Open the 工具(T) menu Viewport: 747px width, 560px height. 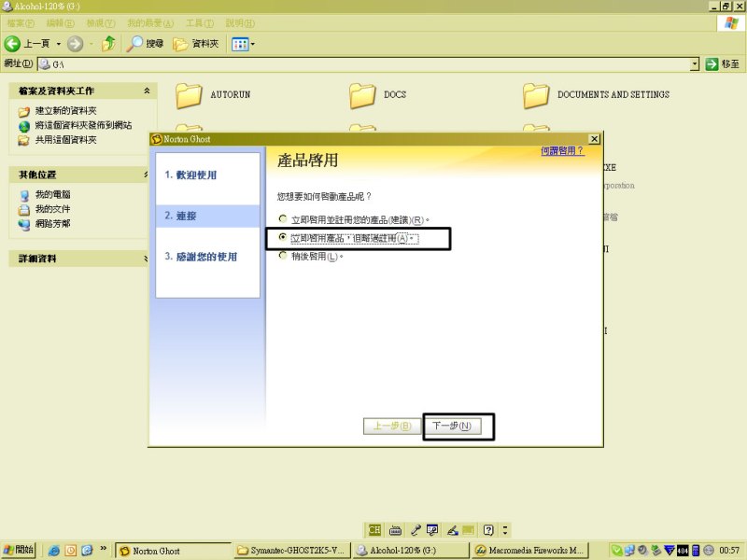[x=200, y=22]
